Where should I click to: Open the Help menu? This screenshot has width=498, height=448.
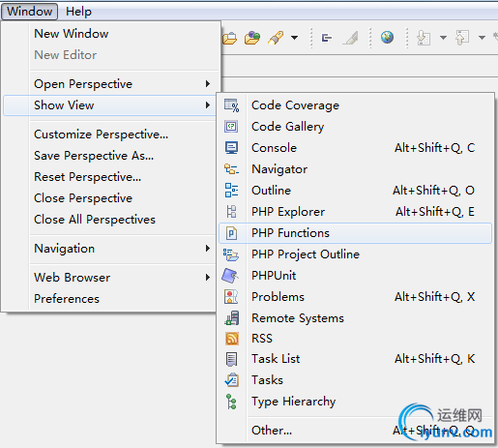pyautogui.click(x=78, y=12)
